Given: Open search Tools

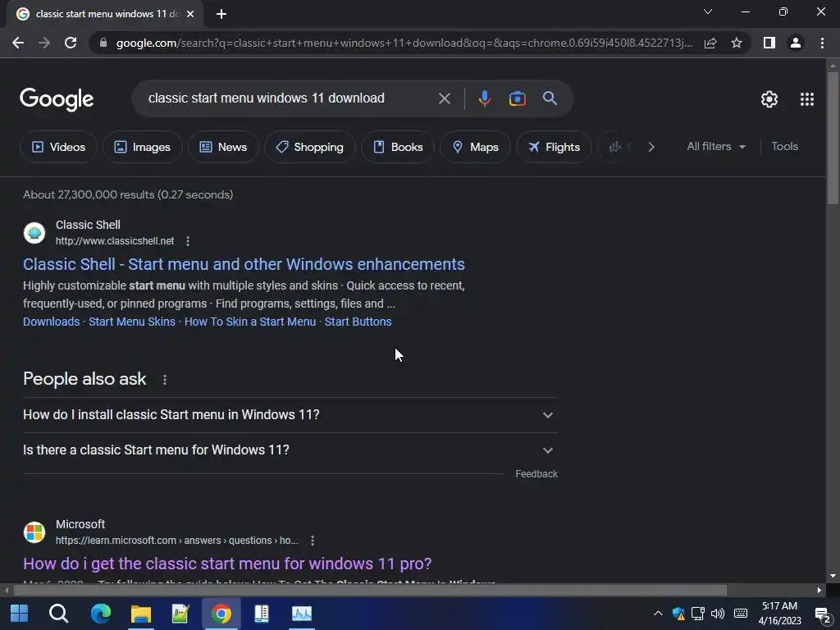Looking at the screenshot, I should pyautogui.click(x=784, y=146).
